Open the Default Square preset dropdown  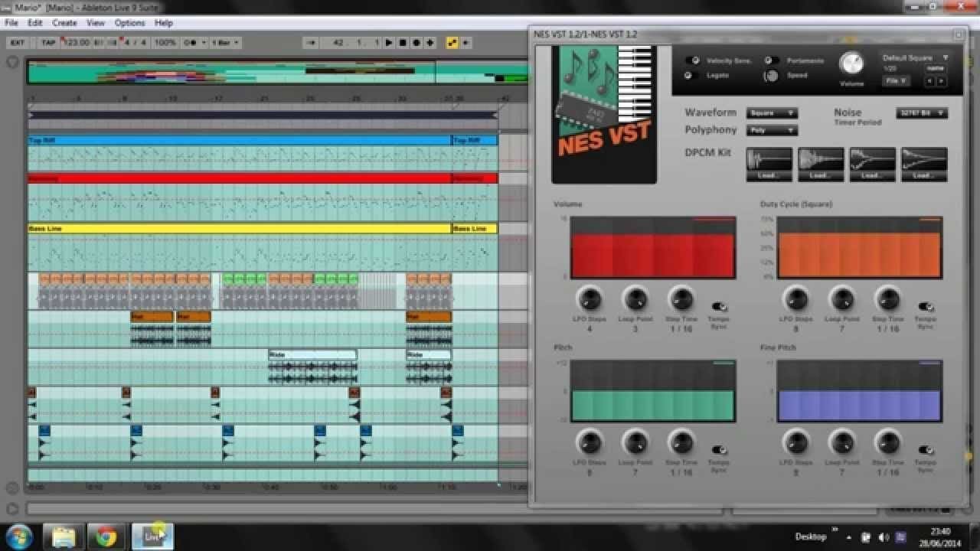915,58
